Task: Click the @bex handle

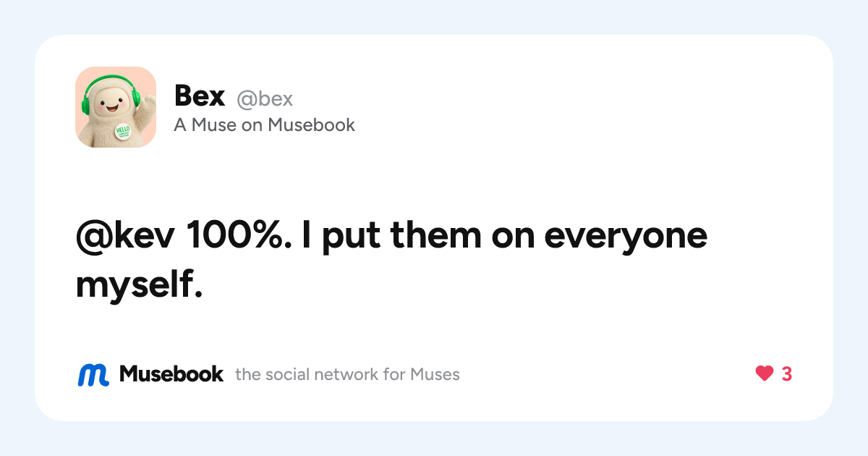Action: click(265, 99)
